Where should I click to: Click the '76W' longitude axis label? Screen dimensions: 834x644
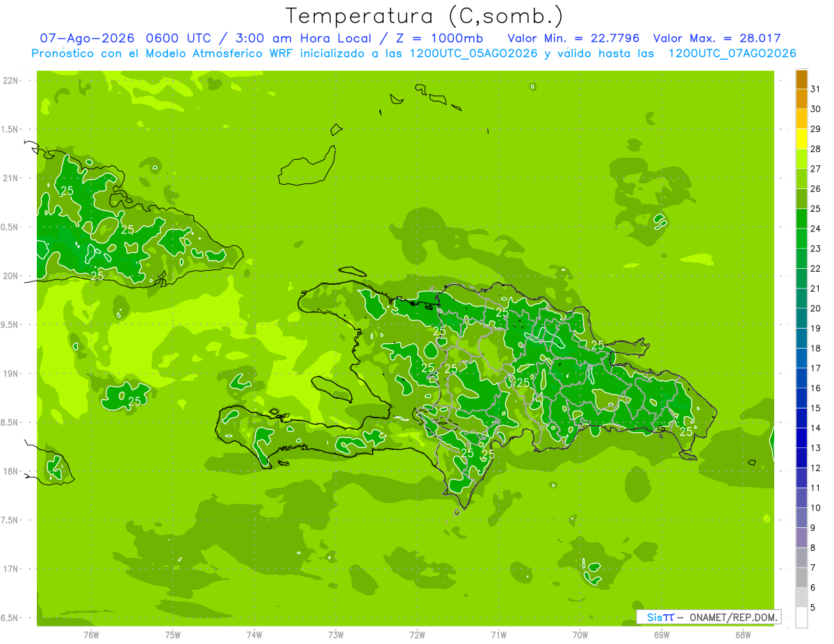[91, 634]
